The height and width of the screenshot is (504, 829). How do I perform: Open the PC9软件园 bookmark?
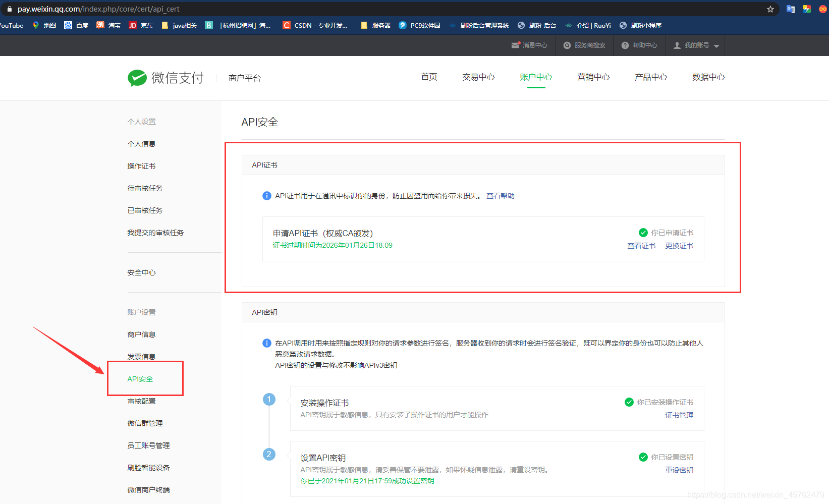[420, 25]
